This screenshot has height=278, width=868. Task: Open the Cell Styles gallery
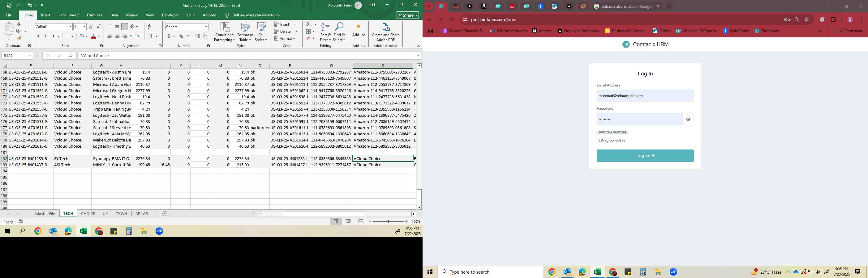click(261, 32)
